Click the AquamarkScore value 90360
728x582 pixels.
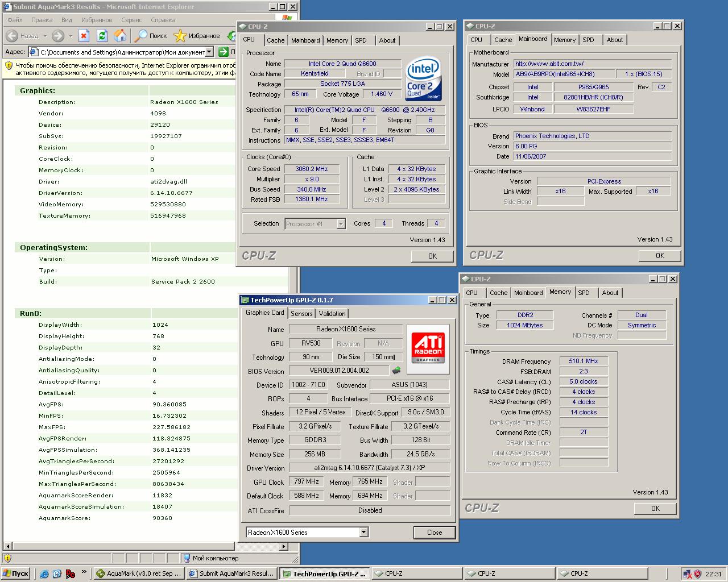coord(162,518)
